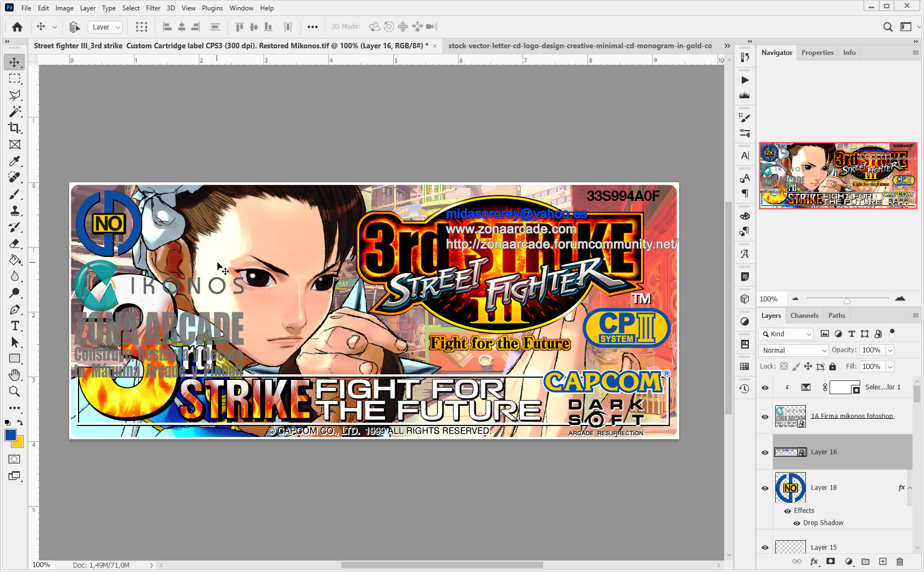924x572 pixels.
Task: Select the Horizontal Type tool
Action: (x=14, y=326)
